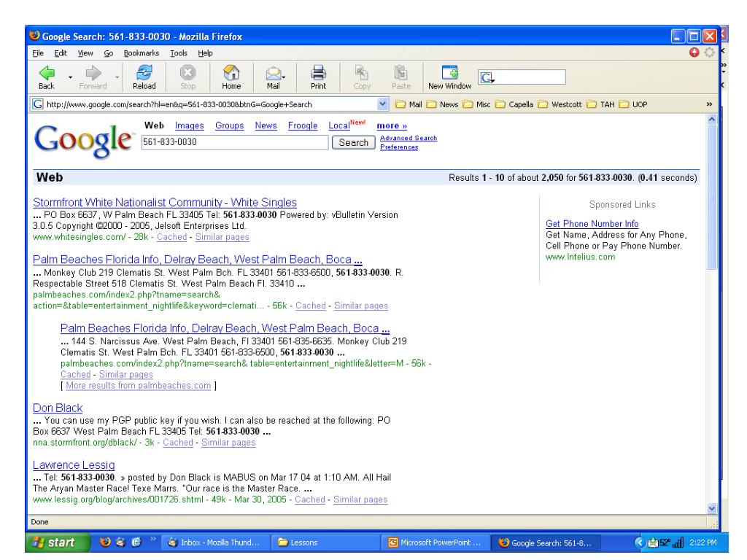This screenshot has height=560, width=747.
Task: Open the Lawrence Lessig result link
Action: 74,465
